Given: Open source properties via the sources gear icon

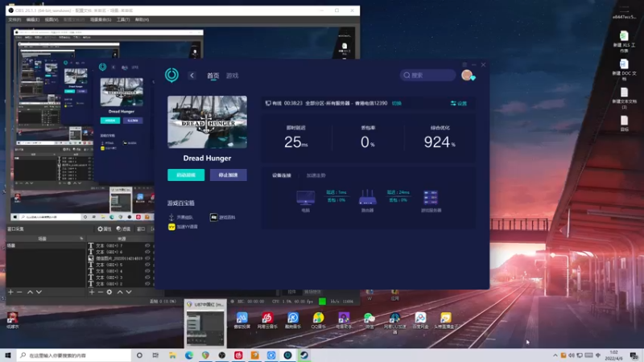Looking at the screenshot, I should [109, 292].
